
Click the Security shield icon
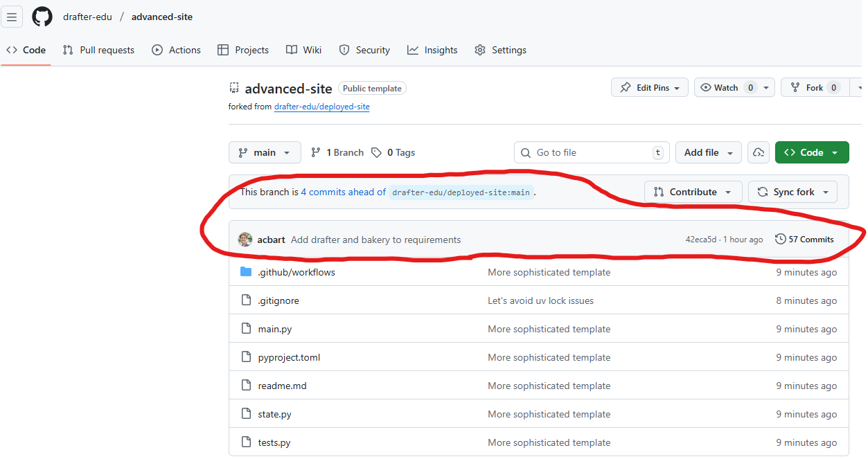(344, 50)
